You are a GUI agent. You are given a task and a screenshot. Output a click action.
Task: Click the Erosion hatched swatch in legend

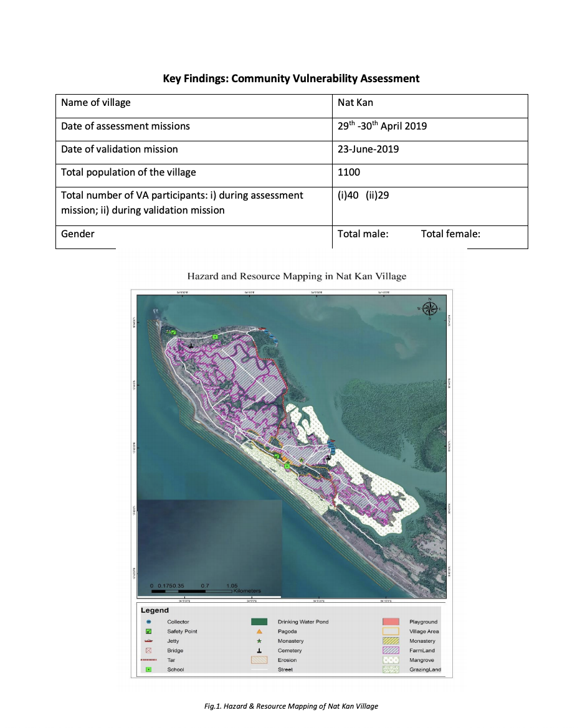[259, 660]
